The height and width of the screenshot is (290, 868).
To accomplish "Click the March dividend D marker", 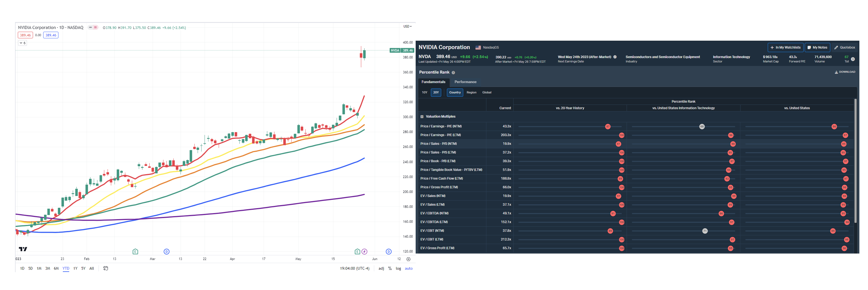I will [x=166, y=252].
